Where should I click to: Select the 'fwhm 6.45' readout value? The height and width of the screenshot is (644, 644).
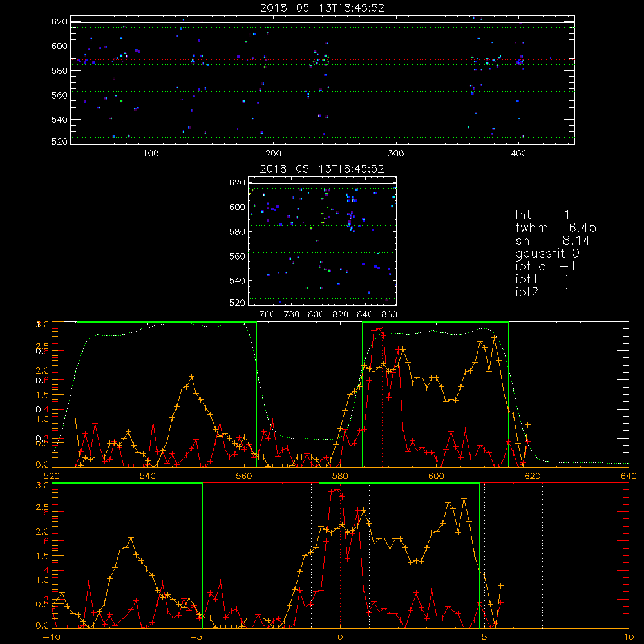coord(556,227)
